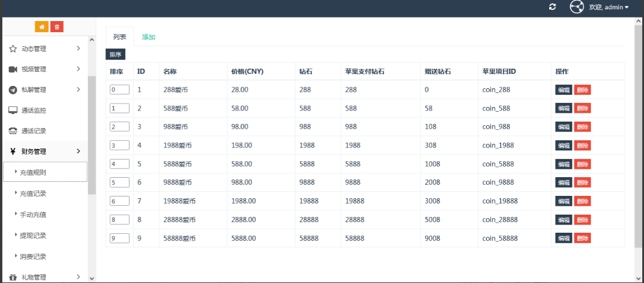Click 删除 for the 58888爱币 row
Viewport: 644px width, 283px height.
point(583,239)
